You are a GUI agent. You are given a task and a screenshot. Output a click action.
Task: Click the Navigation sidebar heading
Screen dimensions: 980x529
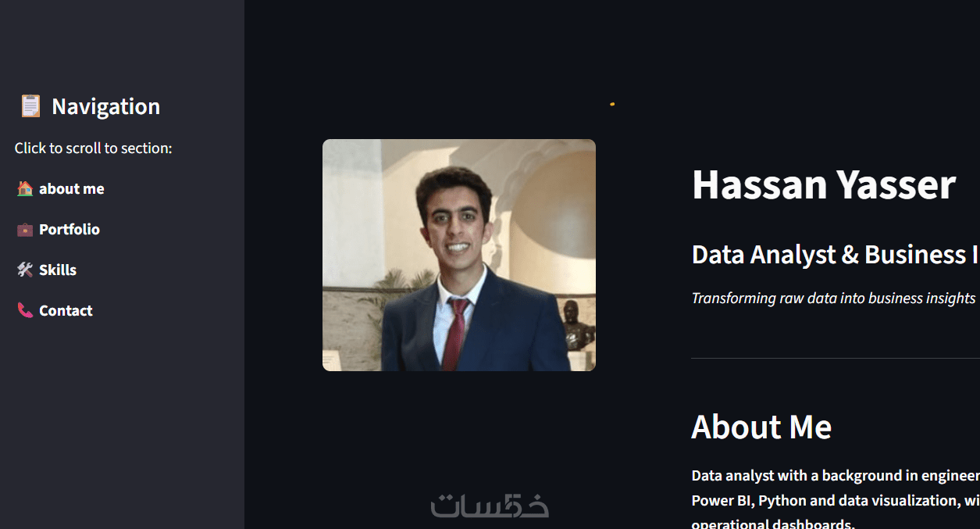coord(105,106)
